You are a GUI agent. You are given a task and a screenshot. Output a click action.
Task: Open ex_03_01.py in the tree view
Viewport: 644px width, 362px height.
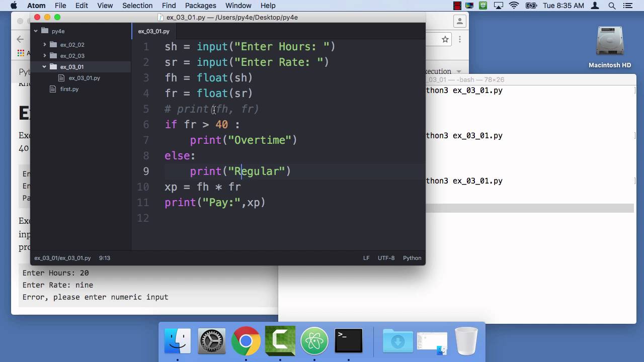84,78
